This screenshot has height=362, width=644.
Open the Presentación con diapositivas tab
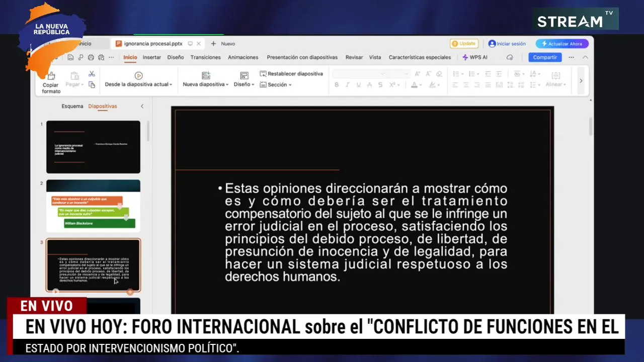[x=302, y=57]
